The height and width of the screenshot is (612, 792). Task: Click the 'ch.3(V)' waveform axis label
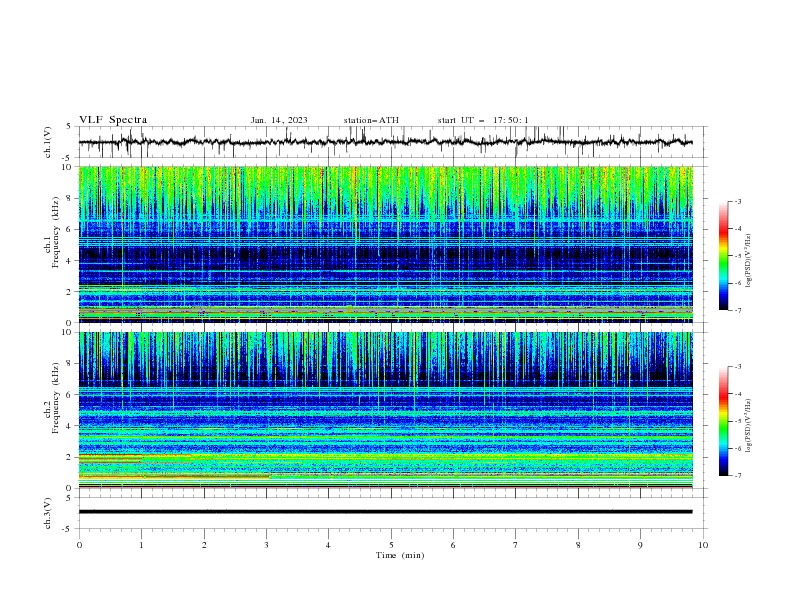tap(48, 513)
